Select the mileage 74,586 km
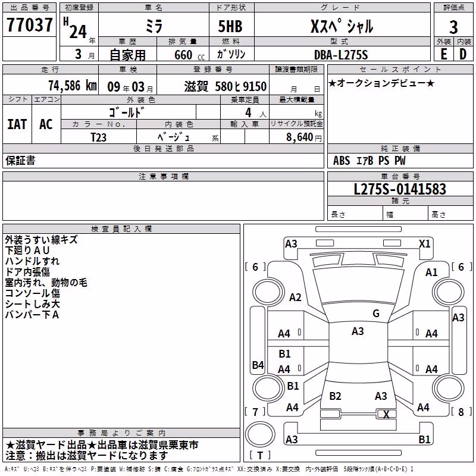 [73, 86]
